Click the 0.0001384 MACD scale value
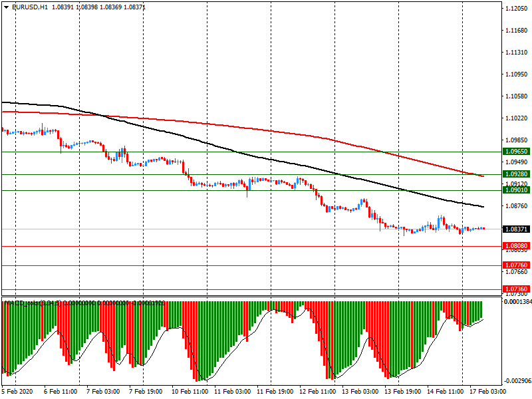532x399 pixels. coord(516,303)
